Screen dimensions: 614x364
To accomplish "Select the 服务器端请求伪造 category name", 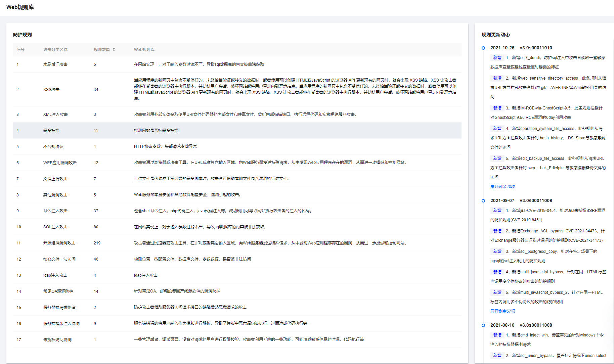I will coord(59,308).
